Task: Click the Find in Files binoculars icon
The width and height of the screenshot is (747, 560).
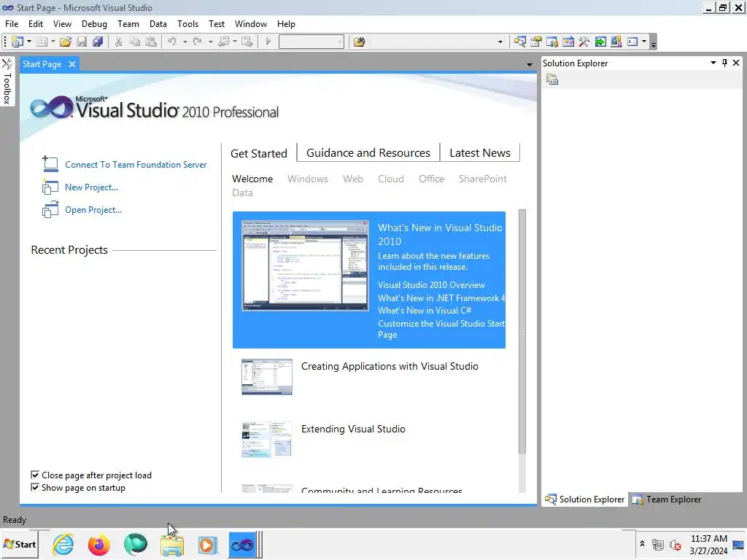Action: click(359, 42)
